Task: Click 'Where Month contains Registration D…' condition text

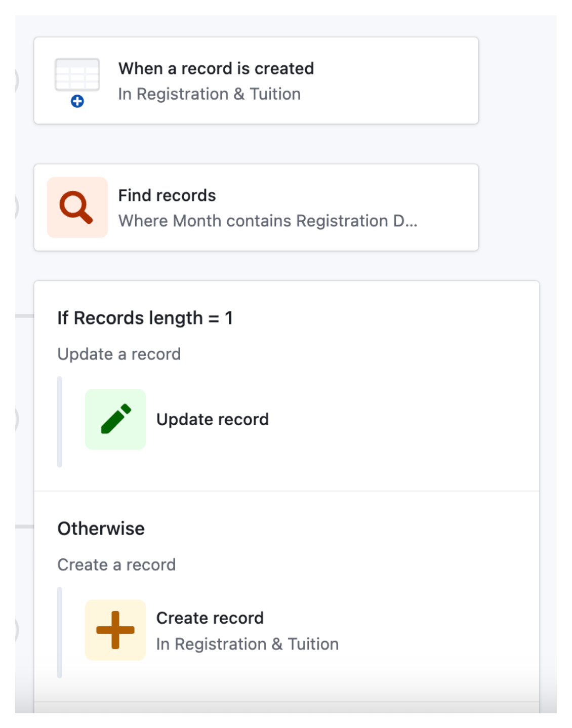Action: click(x=268, y=221)
